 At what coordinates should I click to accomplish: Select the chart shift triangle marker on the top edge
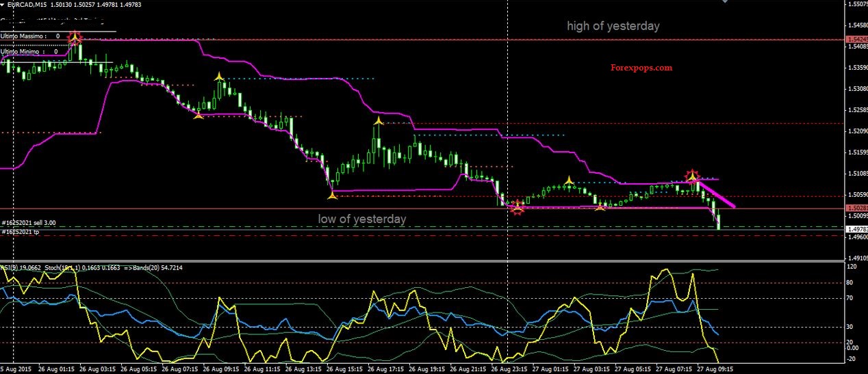[x=726, y=1]
